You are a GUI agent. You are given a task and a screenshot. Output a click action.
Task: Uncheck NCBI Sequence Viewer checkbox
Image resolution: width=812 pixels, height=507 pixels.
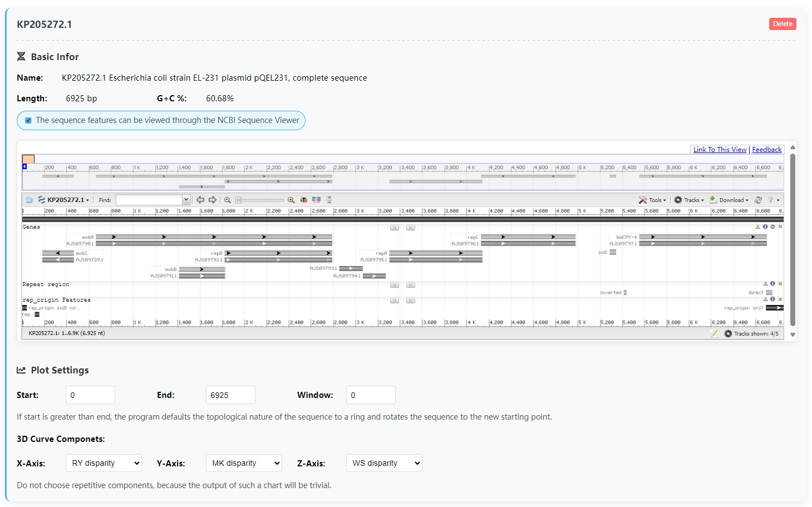28,120
